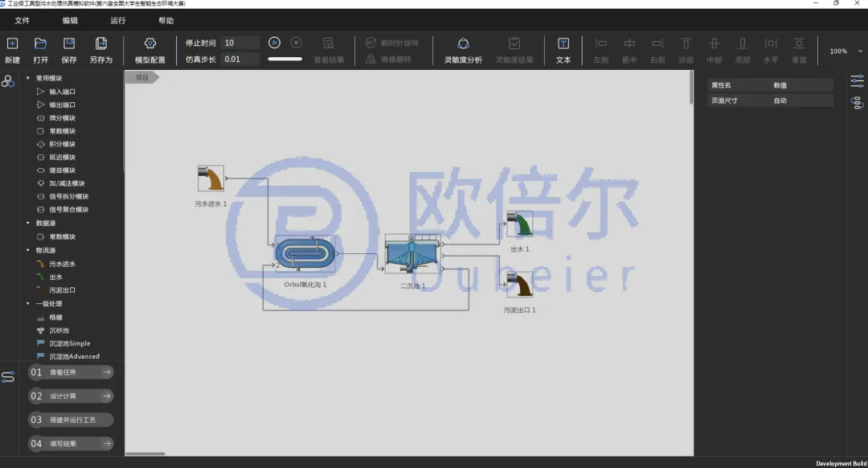The image size is (868, 468).
Task: Open the 运行 menu
Action: pyautogui.click(x=118, y=20)
